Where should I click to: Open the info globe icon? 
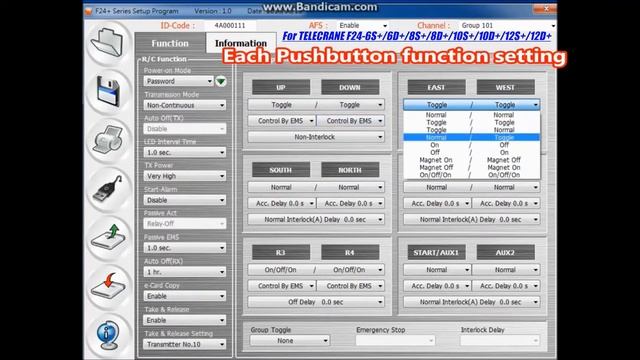click(x=108, y=335)
